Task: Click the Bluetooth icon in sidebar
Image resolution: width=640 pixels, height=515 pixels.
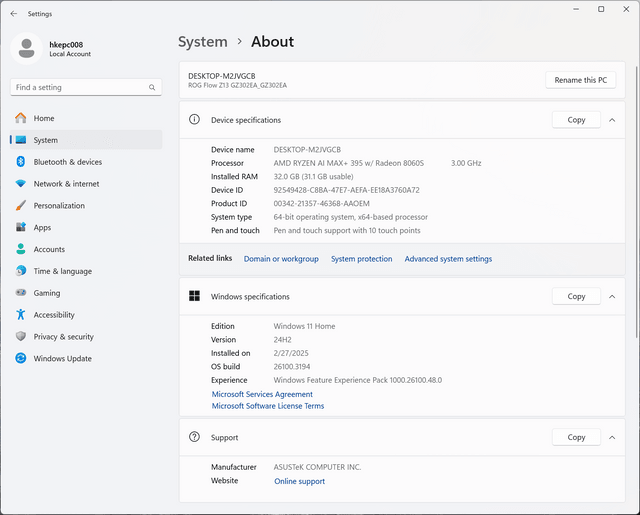Action: (21, 162)
